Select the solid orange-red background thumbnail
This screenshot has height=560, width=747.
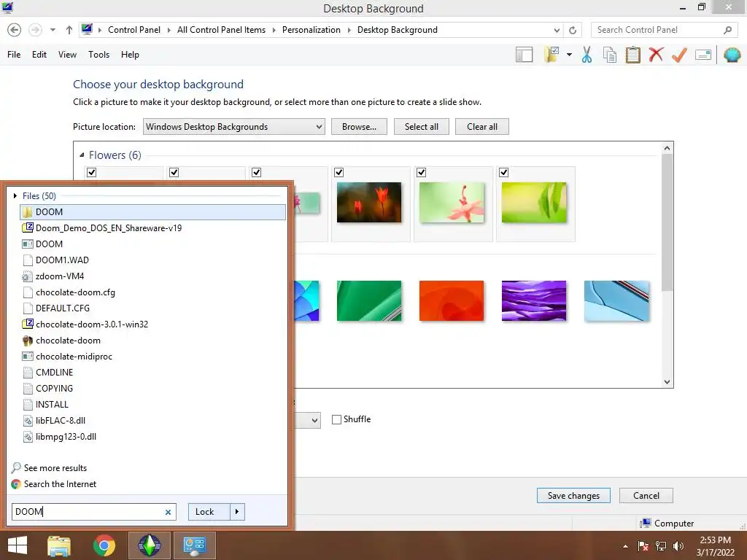(x=451, y=301)
